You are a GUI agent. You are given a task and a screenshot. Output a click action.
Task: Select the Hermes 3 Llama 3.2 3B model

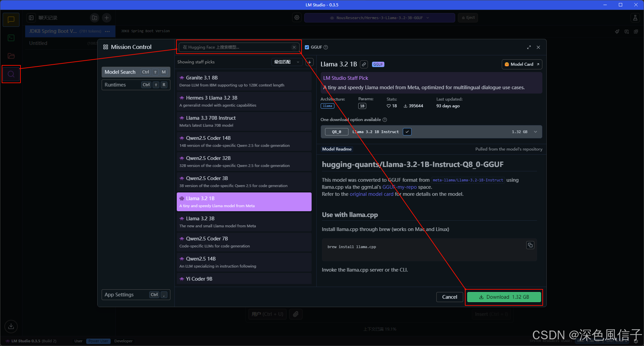point(244,101)
